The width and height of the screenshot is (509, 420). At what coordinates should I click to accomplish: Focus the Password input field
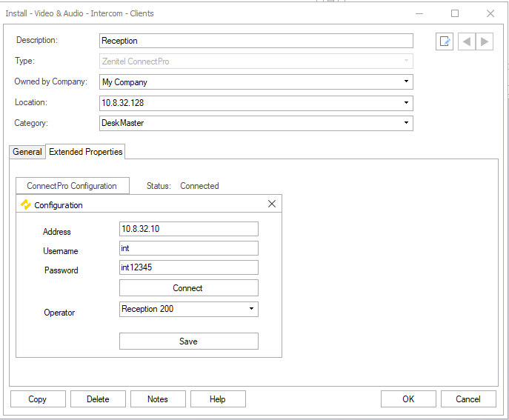pos(188,267)
